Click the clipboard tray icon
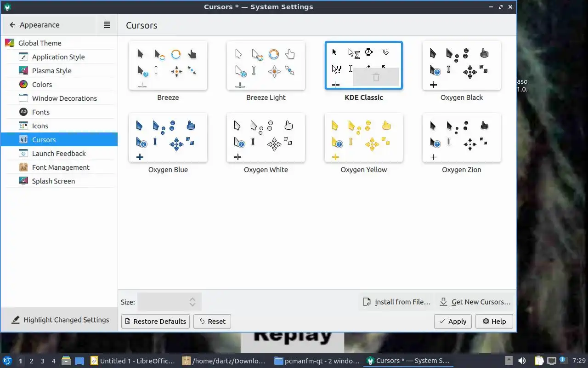Image resolution: width=588 pixels, height=368 pixels. (x=539, y=361)
